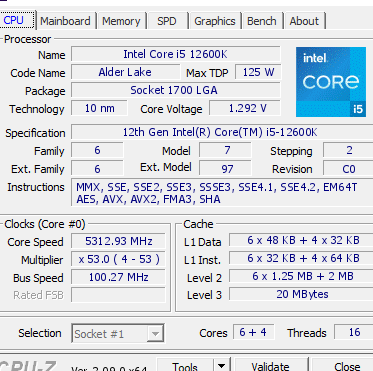The width and height of the screenshot is (373, 371).
Task: Click the Revision value C0
Action: click(x=348, y=168)
